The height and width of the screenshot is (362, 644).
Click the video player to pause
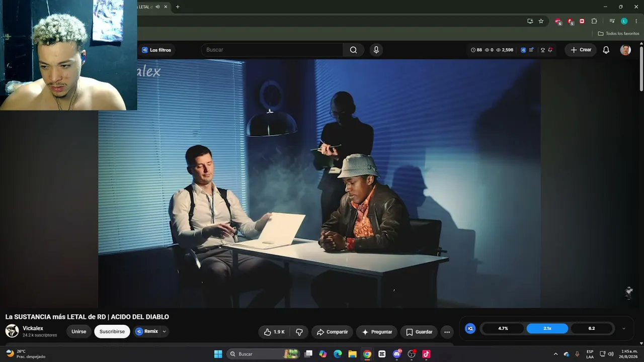tap(319, 184)
